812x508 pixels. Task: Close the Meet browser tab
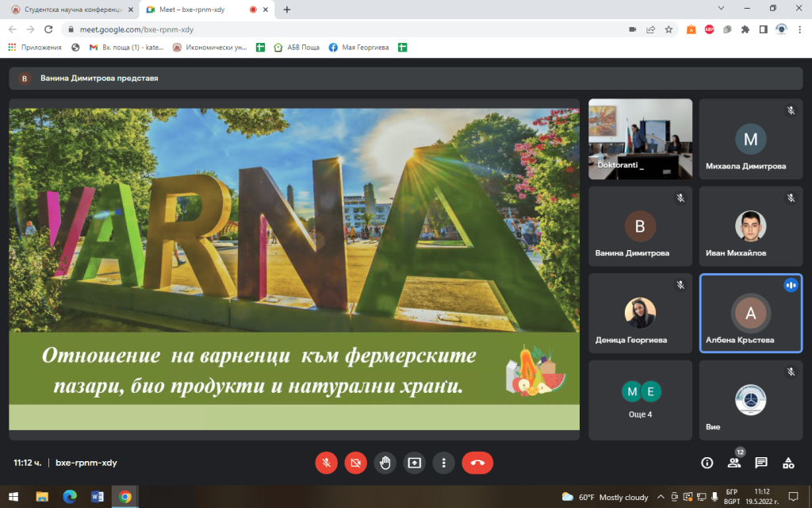pyautogui.click(x=266, y=10)
